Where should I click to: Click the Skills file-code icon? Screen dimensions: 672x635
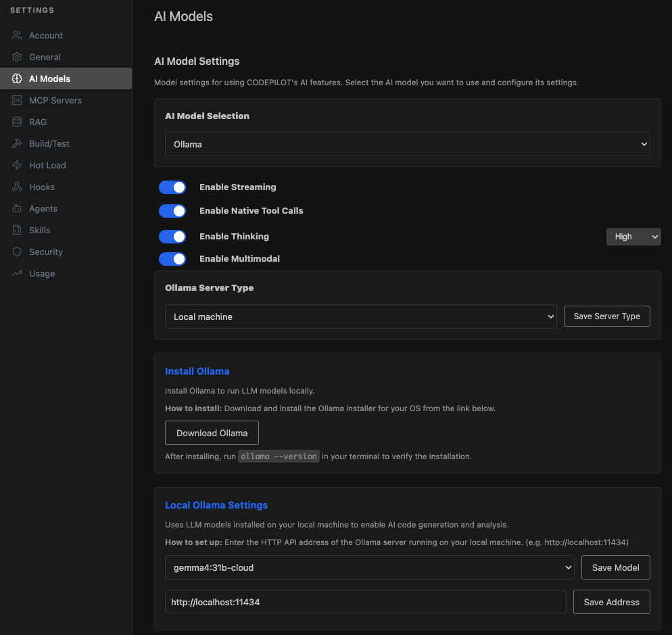pos(17,230)
